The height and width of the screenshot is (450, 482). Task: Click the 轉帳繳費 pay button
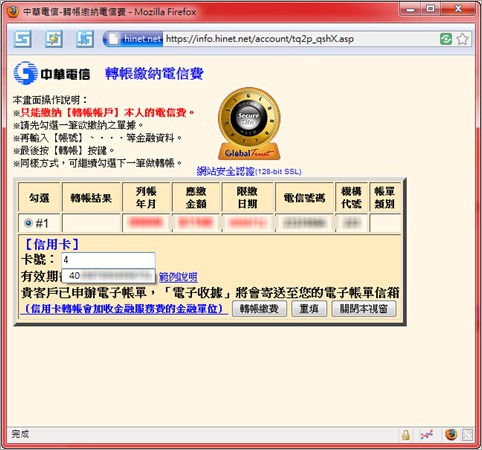(x=259, y=309)
